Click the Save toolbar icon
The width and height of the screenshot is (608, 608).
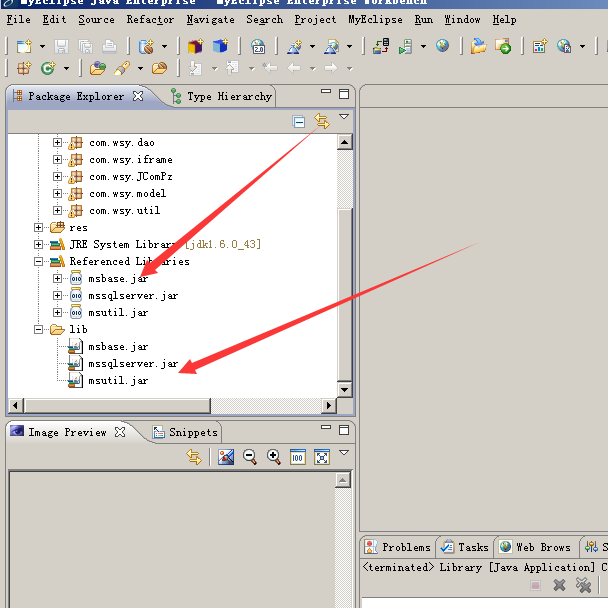point(61,47)
